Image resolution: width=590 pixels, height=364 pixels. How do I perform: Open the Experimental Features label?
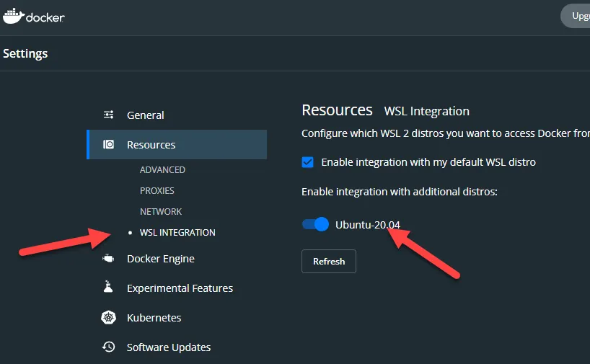(x=180, y=288)
